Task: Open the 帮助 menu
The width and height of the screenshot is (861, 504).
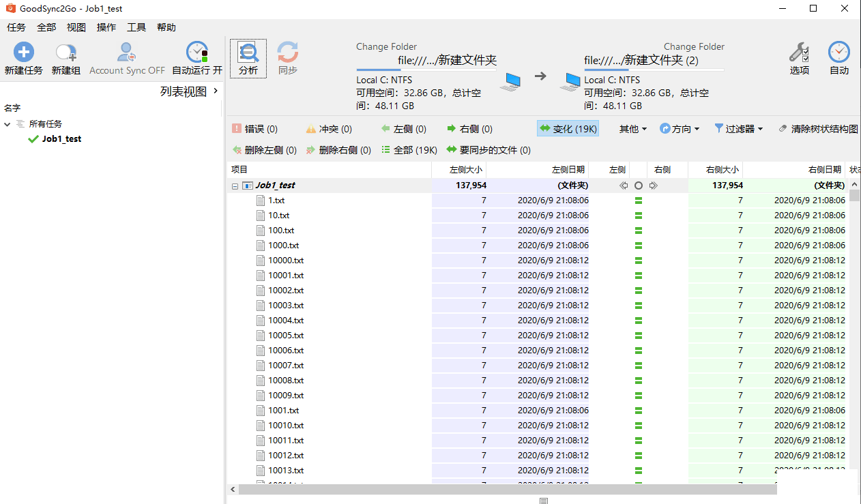Action: (x=166, y=27)
